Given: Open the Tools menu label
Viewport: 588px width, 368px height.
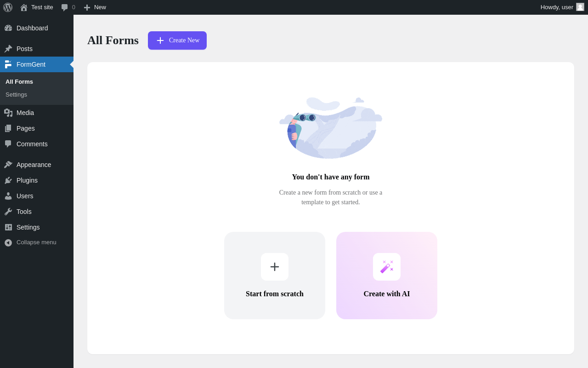Looking at the screenshot, I should (x=24, y=212).
